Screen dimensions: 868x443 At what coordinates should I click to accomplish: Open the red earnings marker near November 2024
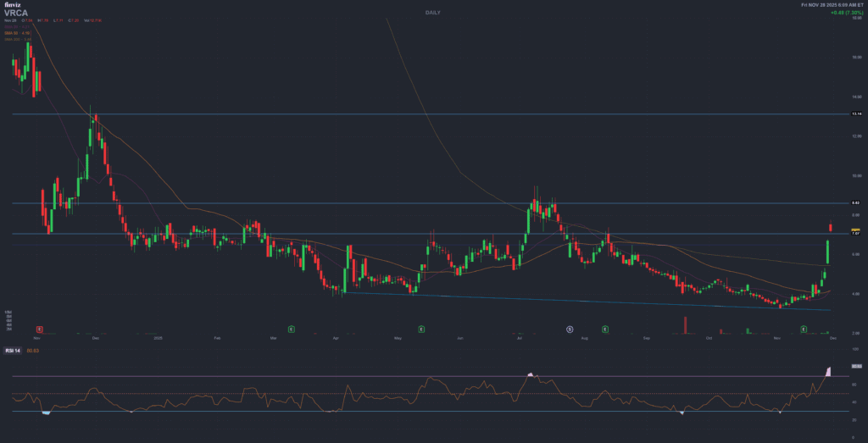[38, 328]
